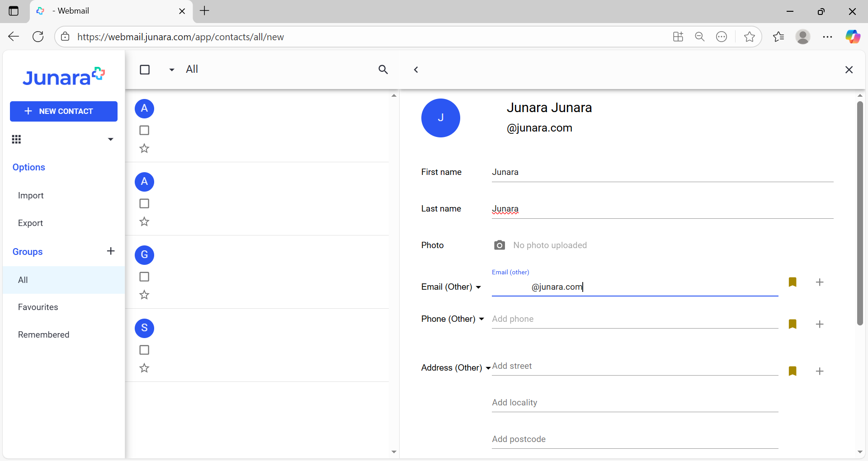Open the browser profile icon
Screen dimensions: 868x461
tap(803, 37)
